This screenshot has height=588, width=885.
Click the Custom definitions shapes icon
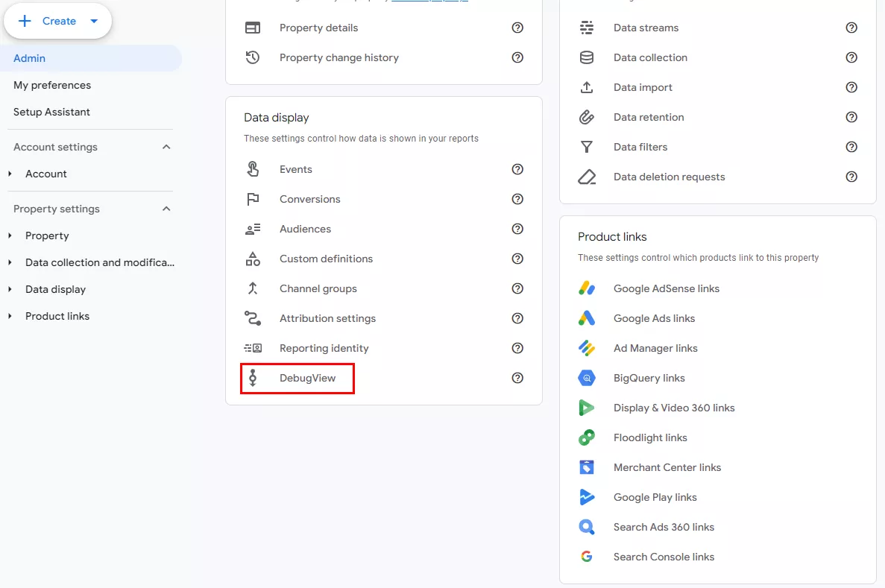[252, 259]
